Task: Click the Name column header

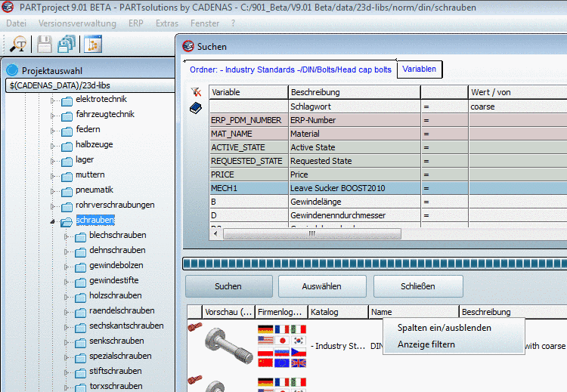Action: tap(414, 312)
